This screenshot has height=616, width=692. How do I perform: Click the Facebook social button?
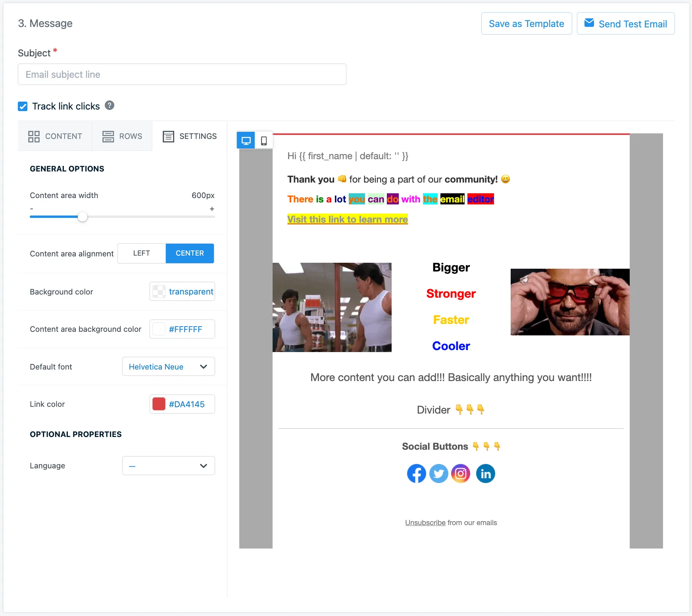(x=416, y=474)
